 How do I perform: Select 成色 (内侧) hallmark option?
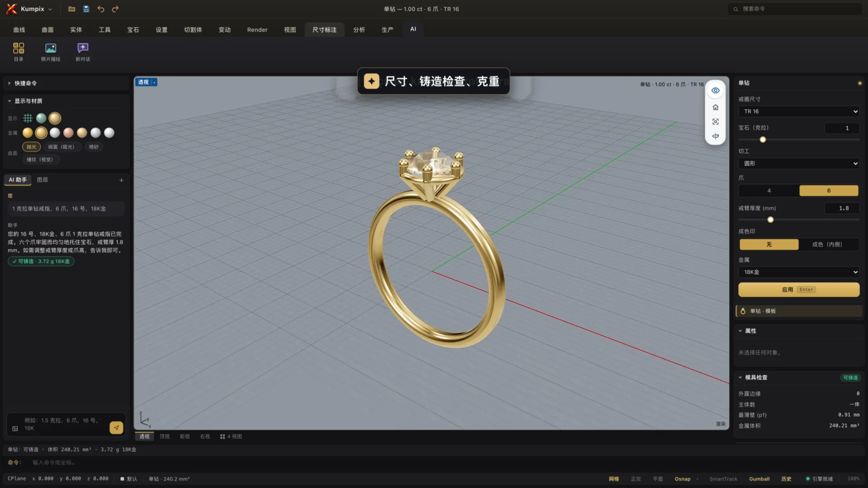[827, 244]
